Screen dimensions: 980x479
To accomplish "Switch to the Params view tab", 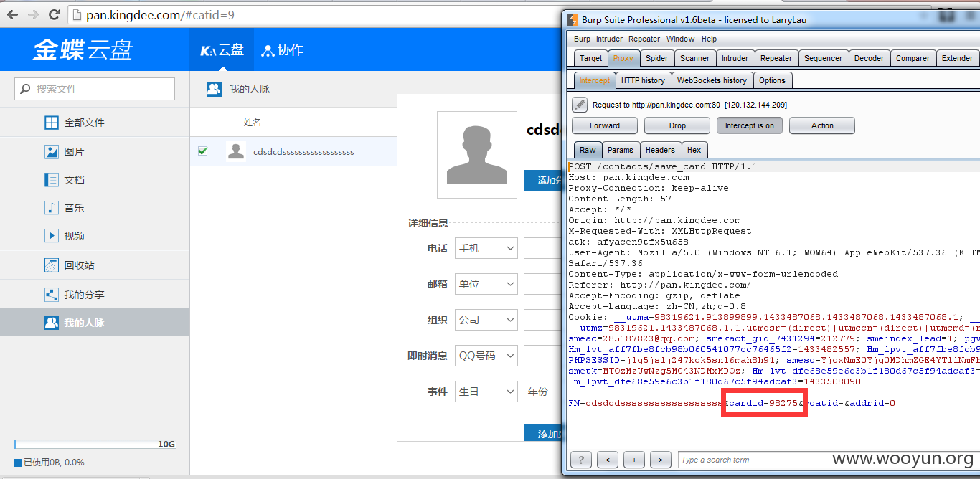I will tap(620, 150).
